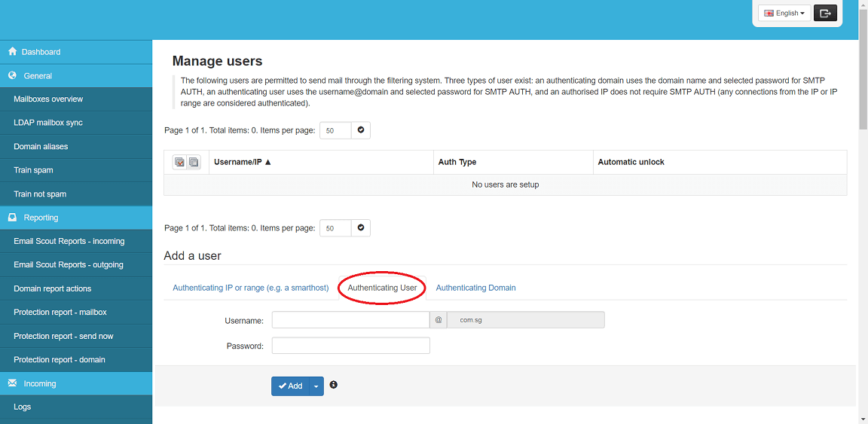Screen dimensions: 868x424
Task: Apply items per page above table
Action: [x=361, y=130]
